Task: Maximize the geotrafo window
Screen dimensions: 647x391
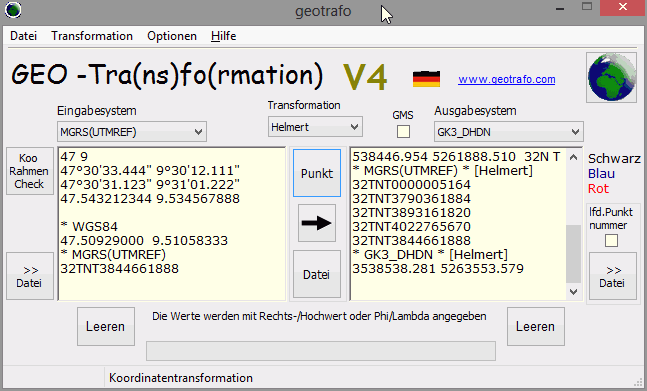Action: coord(587,7)
